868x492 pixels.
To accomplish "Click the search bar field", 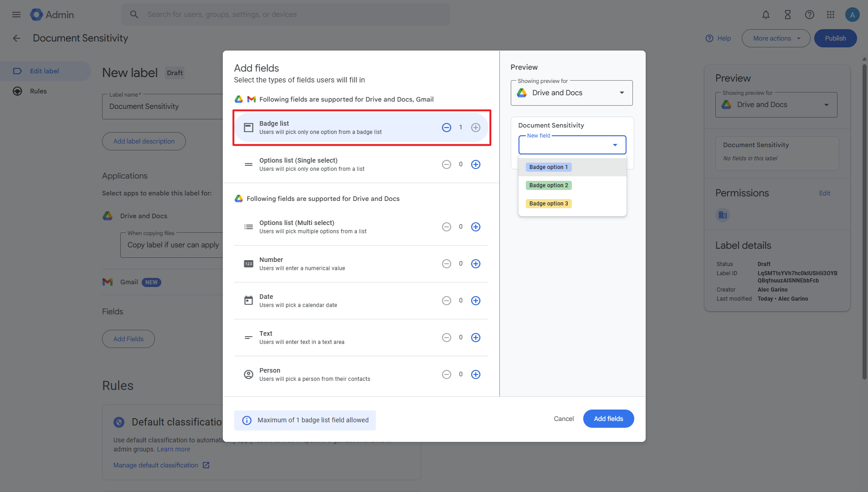I will pyautogui.click(x=292, y=15).
